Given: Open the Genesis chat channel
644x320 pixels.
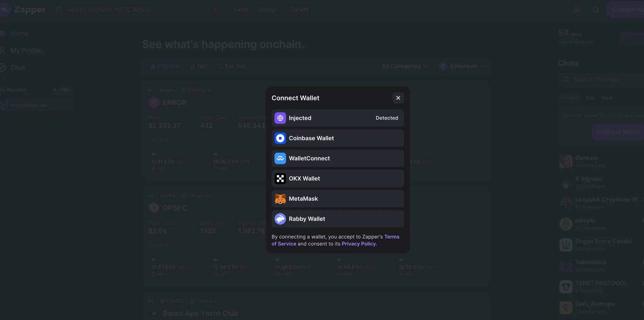Looking at the screenshot, I should 601,161.
